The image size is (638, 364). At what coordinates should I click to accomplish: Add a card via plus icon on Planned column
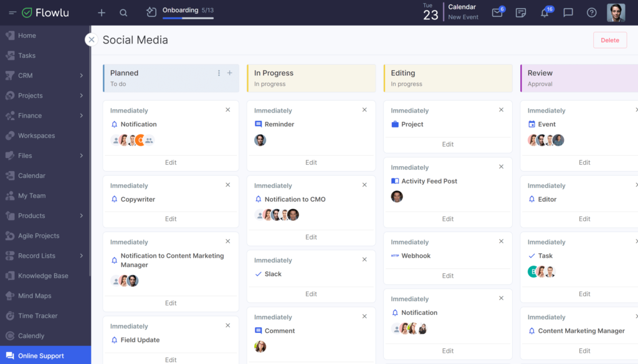coord(231,73)
